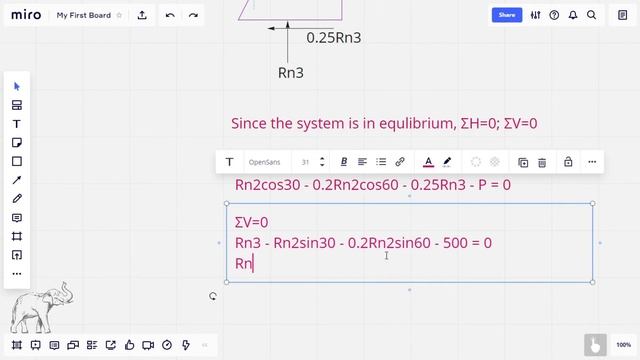The height and width of the screenshot is (360, 640).
Task: Select the Pen drawing tool
Action: 17,199
